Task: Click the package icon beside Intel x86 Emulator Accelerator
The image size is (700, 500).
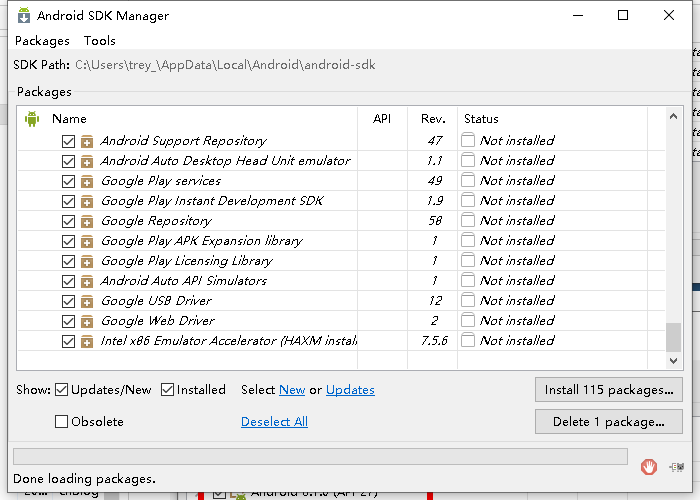Action: click(x=87, y=342)
